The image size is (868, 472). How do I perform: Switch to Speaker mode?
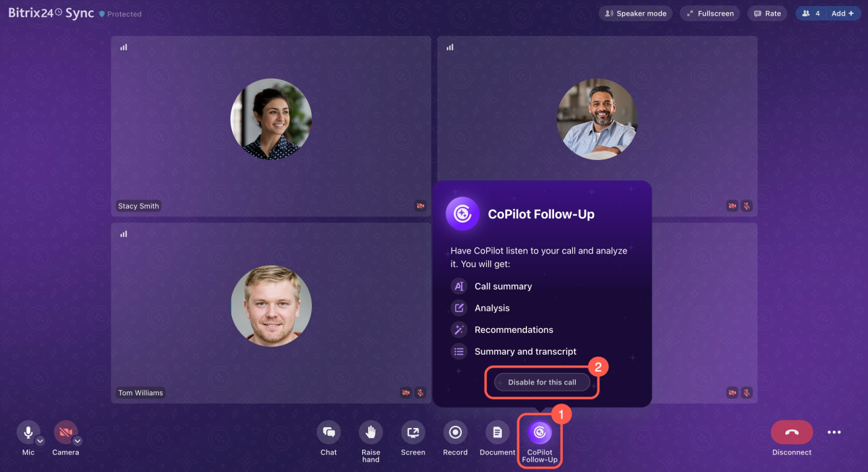click(x=635, y=14)
